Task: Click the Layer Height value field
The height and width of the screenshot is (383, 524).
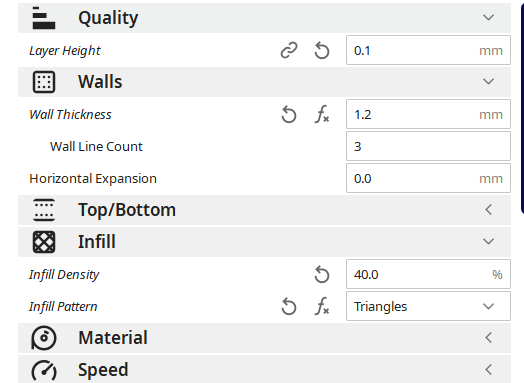Action: [428, 50]
